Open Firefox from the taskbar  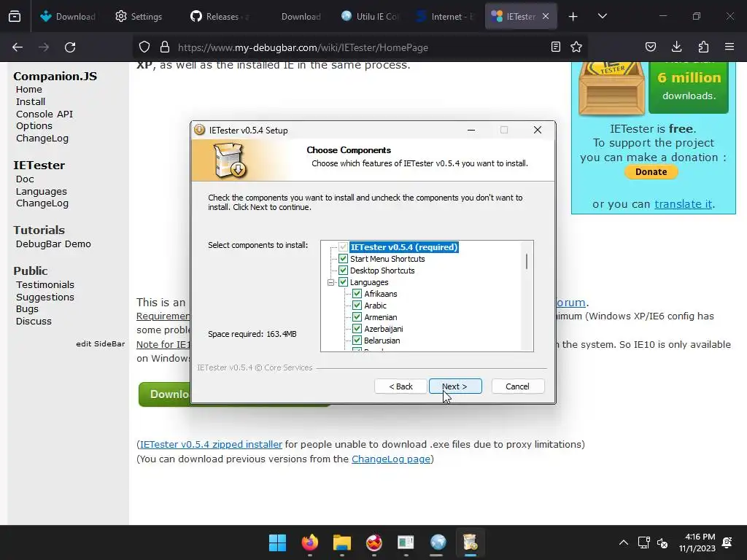[309, 542]
